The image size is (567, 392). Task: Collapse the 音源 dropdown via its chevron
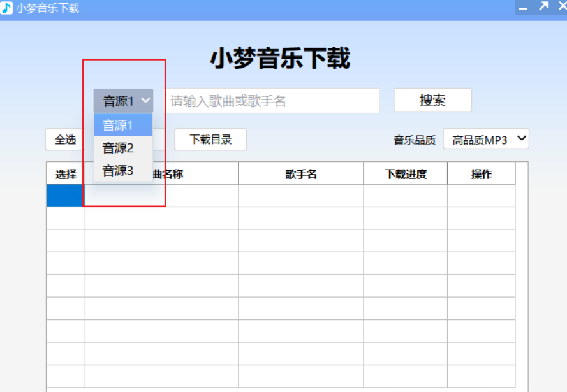[x=145, y=100]
